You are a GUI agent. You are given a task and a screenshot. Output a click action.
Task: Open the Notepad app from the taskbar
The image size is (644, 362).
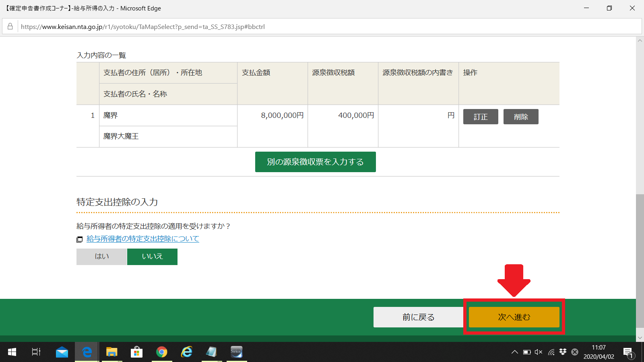[211, 352]
